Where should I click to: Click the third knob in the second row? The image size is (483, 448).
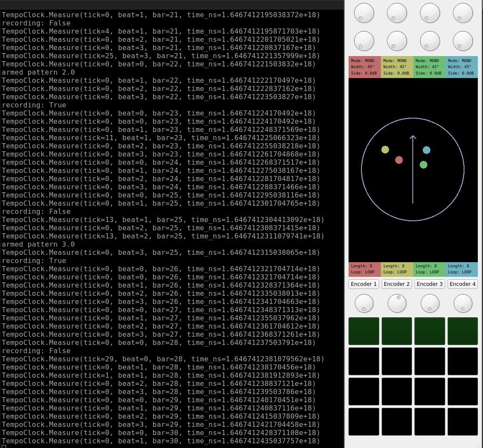(x=430, y=41)
